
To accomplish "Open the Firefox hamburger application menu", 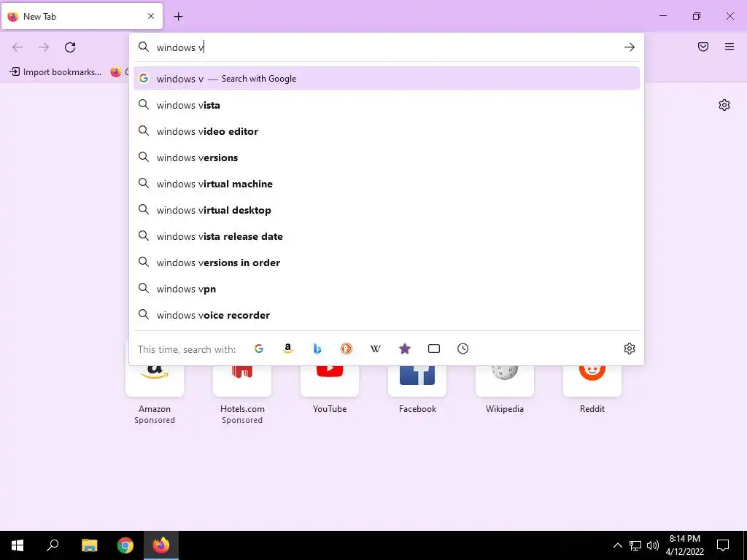I will (729, 47).
